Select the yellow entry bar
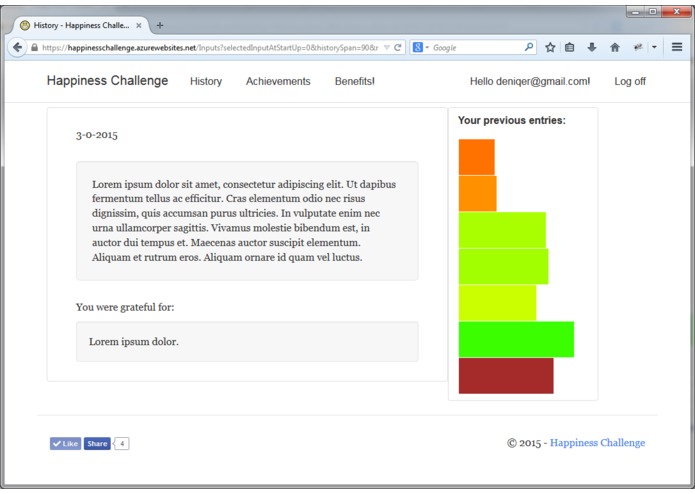 point(497,303)
